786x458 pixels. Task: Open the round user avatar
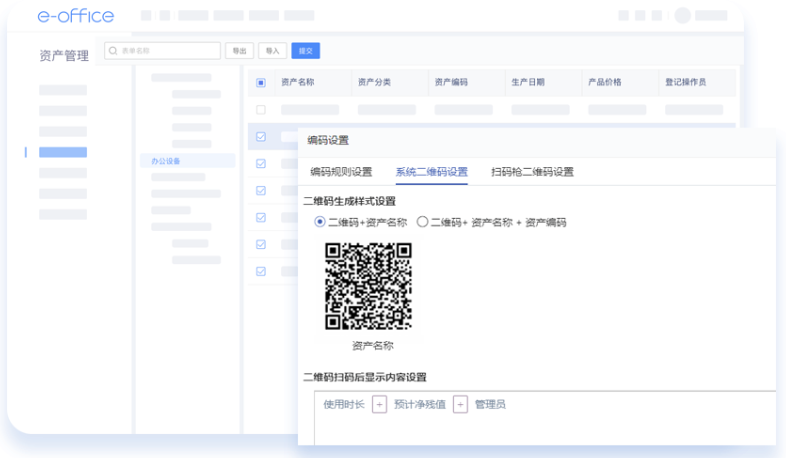[x=682, y=16]
